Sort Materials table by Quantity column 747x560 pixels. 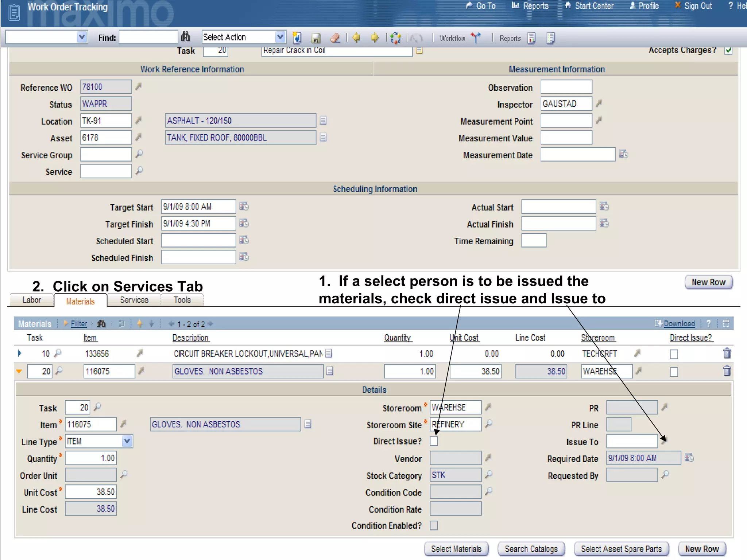click(x=398, y=338)
